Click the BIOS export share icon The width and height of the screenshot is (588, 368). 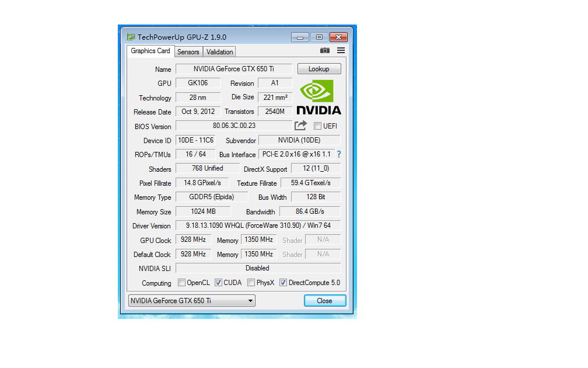301,126
